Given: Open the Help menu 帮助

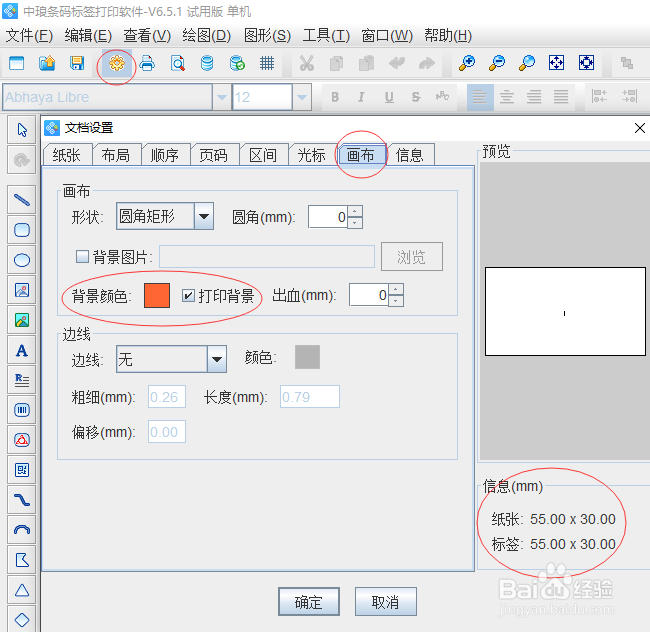Looking at the screenshot, I should (448, 36).
